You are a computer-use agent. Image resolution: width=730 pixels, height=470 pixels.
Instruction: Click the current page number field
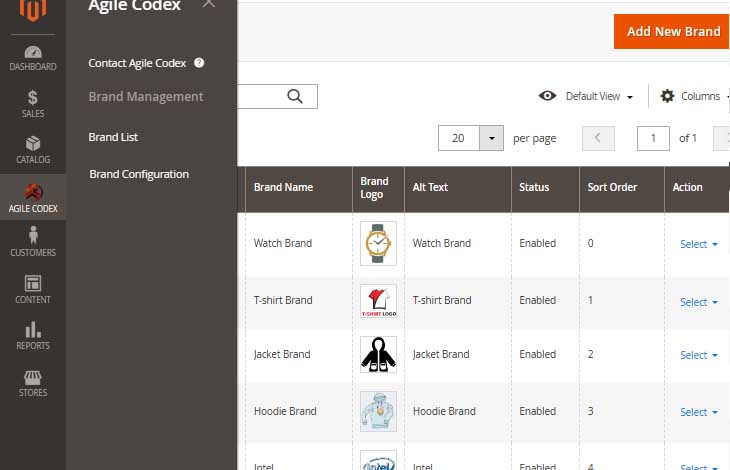(x=653, y=138)
